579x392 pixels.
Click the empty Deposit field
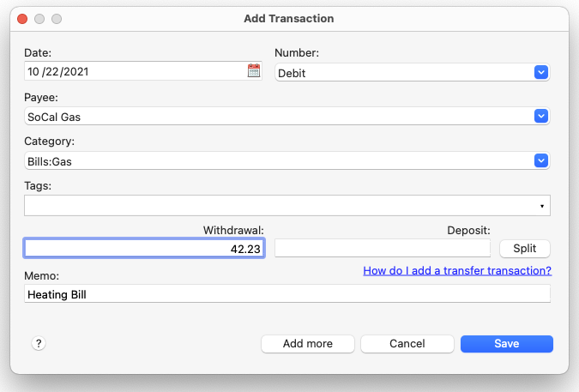383,248
